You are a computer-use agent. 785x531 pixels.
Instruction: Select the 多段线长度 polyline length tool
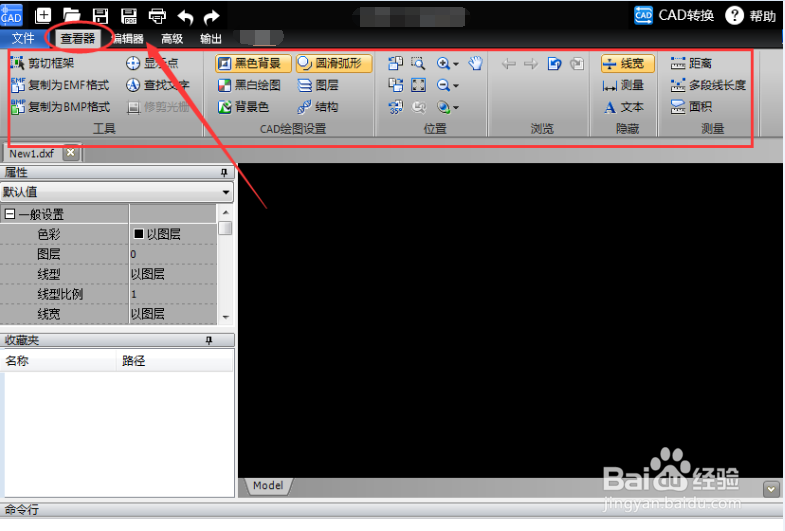click(x=708, y=85)
